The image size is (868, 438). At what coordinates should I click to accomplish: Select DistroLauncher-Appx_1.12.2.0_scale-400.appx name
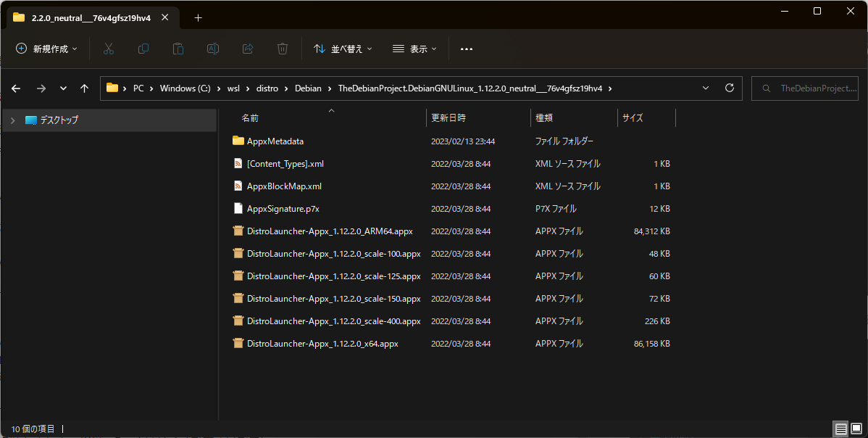334,321
